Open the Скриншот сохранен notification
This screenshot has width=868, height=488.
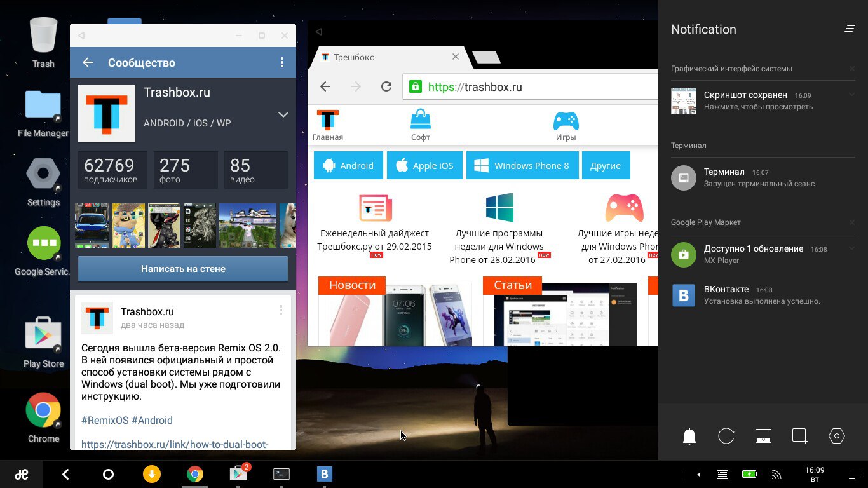[x=763, y=100]
